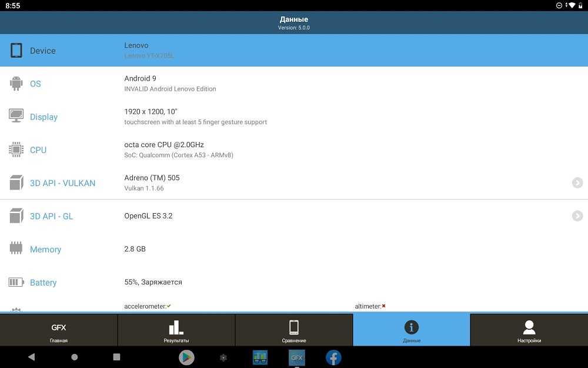
Task: Click the Memory chip icon
Action: [16, 249]
